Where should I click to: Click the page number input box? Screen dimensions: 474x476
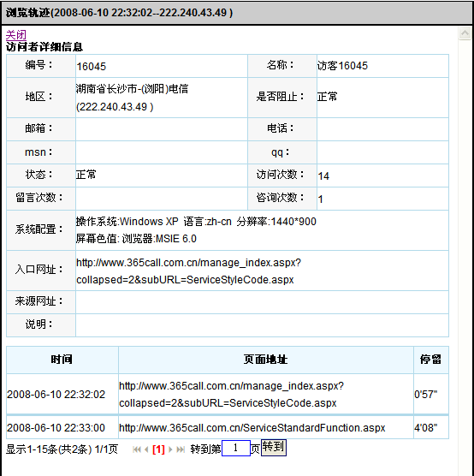tap(236, 448)
